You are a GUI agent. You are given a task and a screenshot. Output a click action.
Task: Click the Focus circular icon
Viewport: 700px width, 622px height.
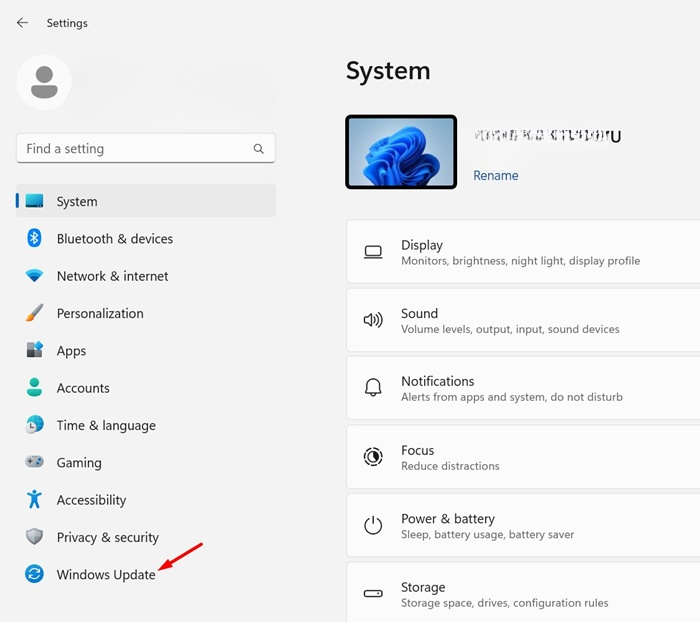coord(373,457)
